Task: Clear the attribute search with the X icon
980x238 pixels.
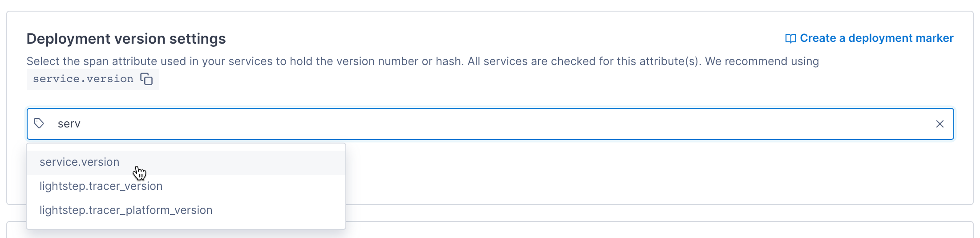Action: coord(940,124)
